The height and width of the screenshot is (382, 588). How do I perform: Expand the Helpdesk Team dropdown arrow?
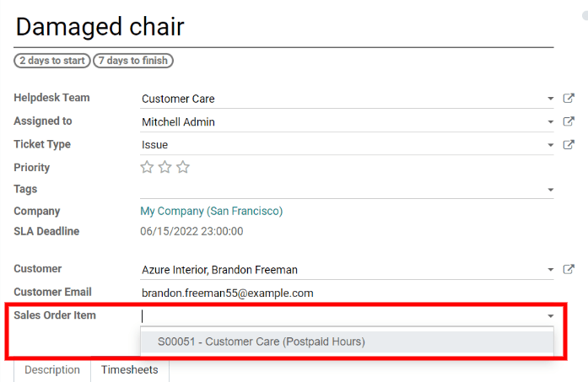point(550,100)
